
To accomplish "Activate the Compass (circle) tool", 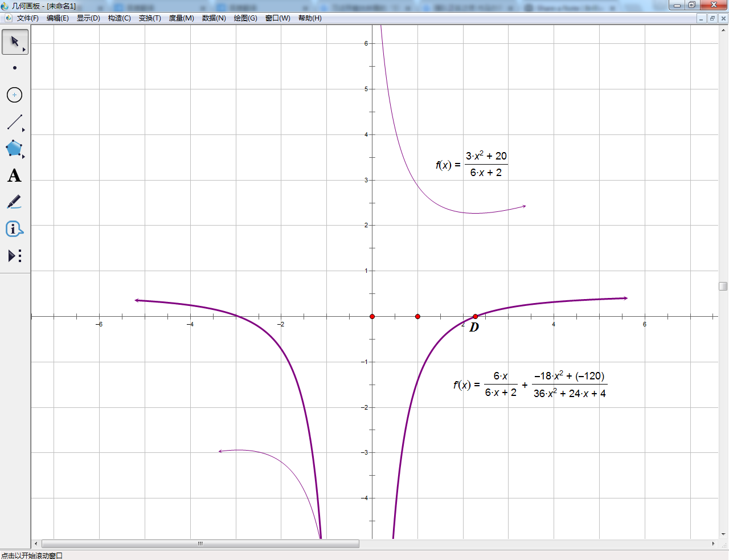I will [x=14, y=95].
